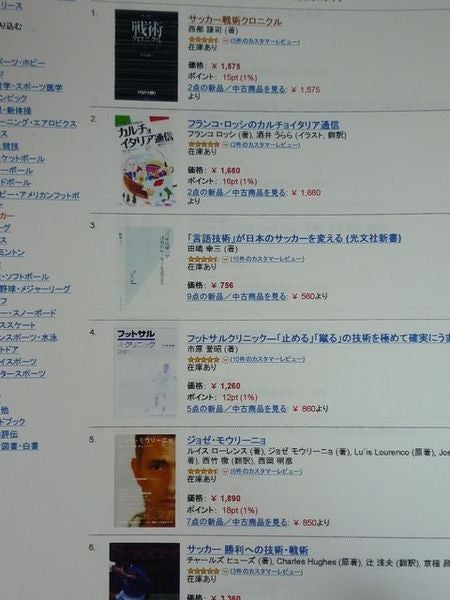Select 野球・メジャーリーグ category in sidebar
This screenshot has width=450, height=600.
coord(35,289)
